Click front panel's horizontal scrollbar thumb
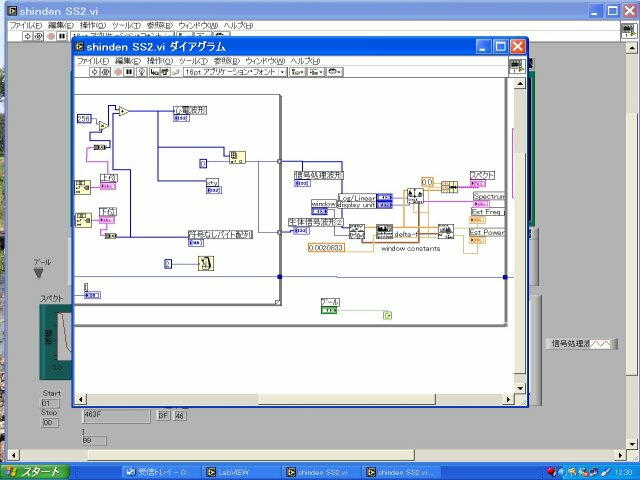Screen dimensions: 640x480 tap(251, 455)
